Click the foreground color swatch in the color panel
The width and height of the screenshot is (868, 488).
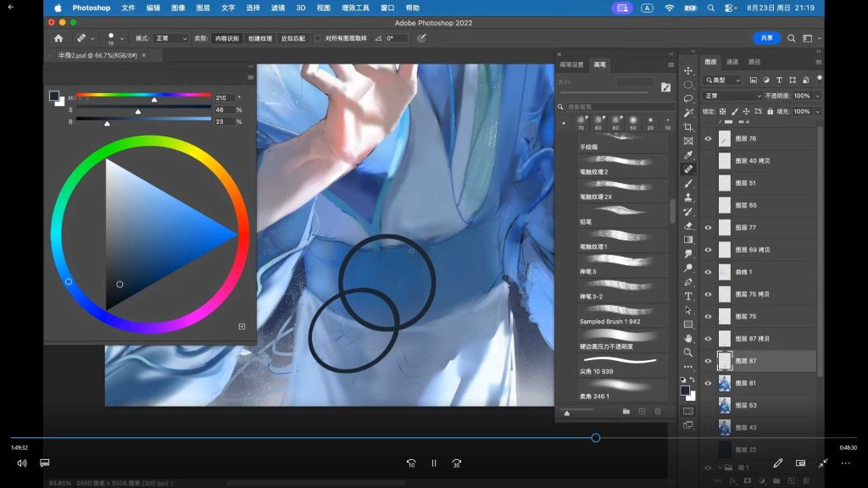53,96
